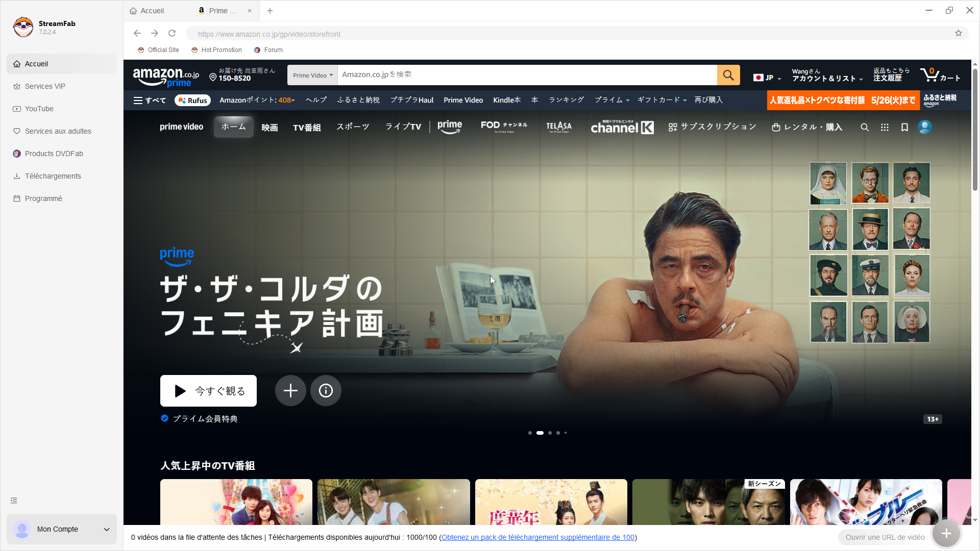
Task: Select the 映画 tab
Action: pyautogui.click(x=269, y=128)
